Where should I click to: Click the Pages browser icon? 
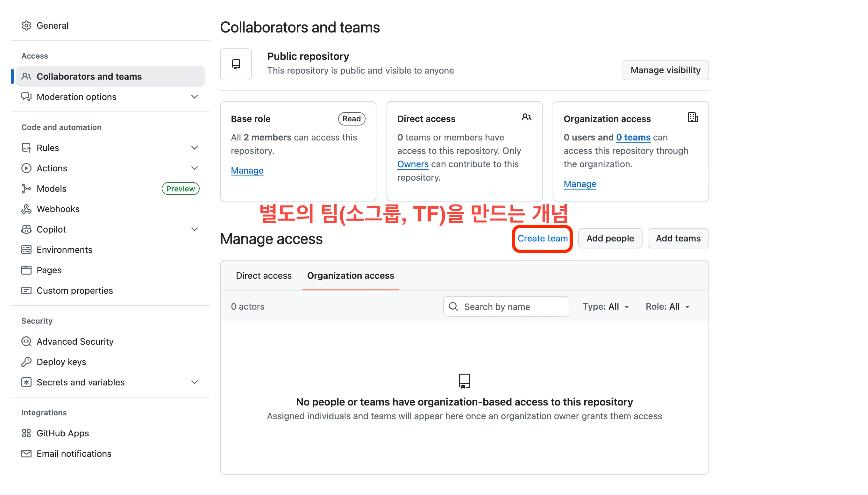[x=26, y=270]
